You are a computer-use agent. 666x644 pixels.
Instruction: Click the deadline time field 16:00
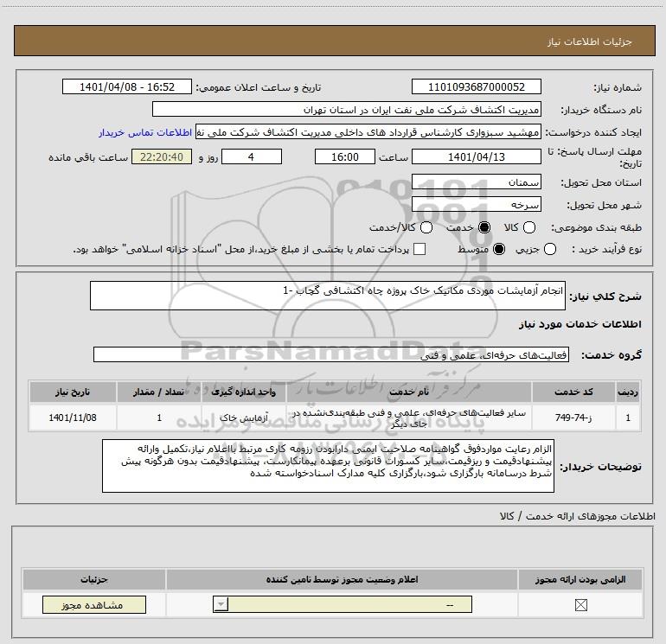(x=345, y=156)
